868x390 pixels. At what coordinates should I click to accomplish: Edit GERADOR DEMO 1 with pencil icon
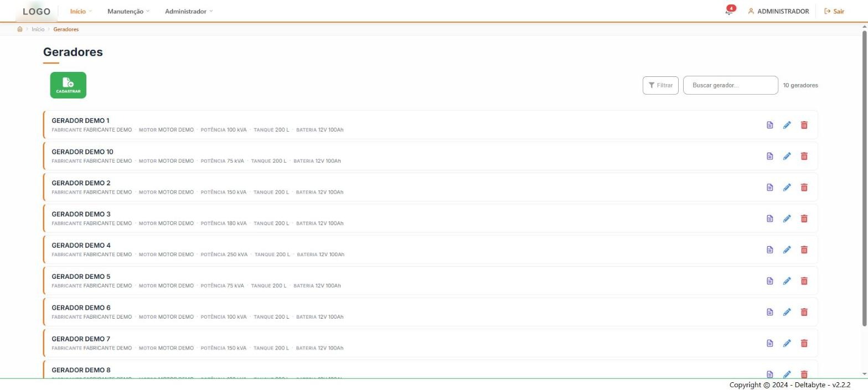pos(787,125)
